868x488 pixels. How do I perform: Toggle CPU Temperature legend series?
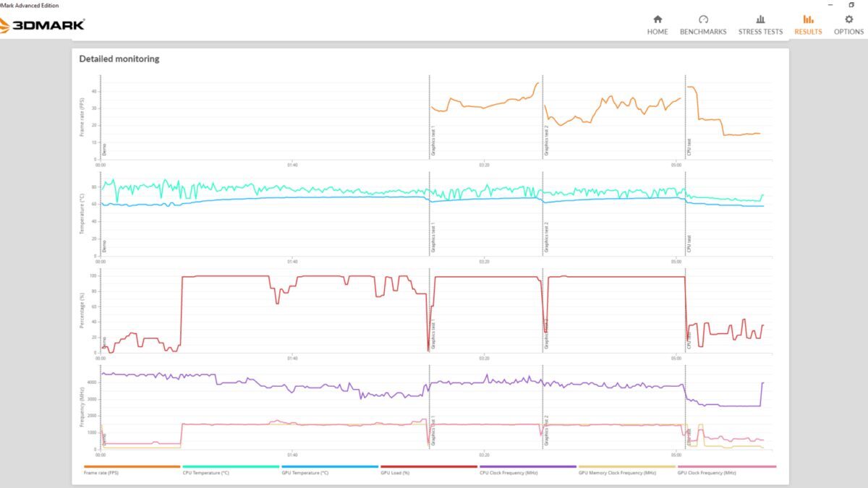205,472
